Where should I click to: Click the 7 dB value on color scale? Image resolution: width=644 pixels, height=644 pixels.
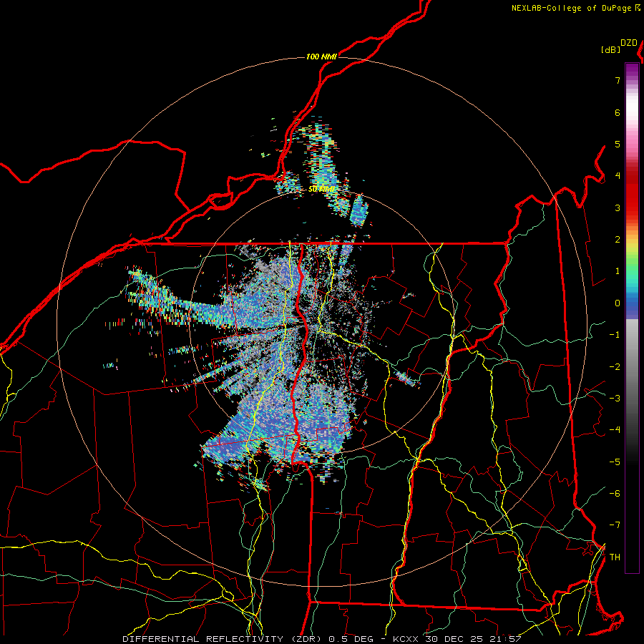618,80
